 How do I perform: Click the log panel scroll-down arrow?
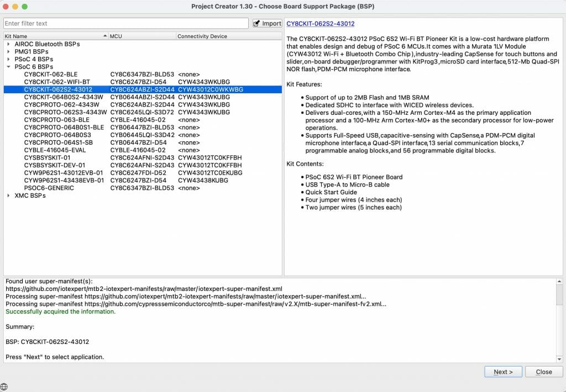point(559,359)
